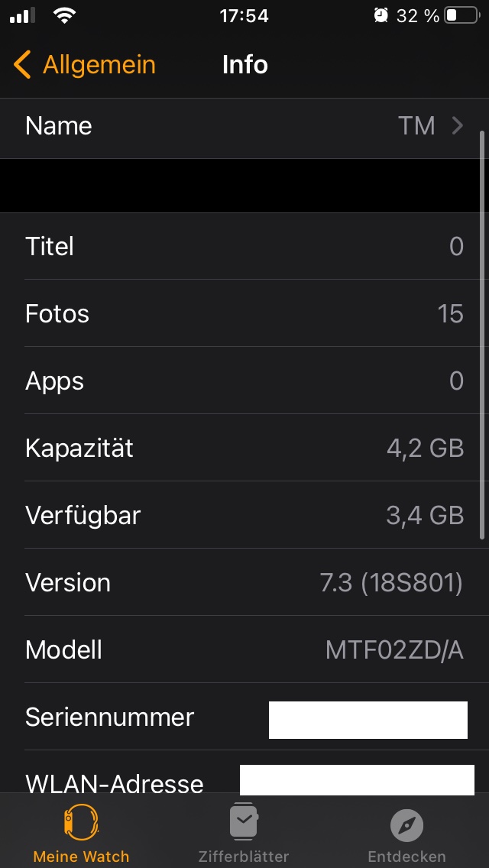The width and height of the screenshot is (489, 868).
Task: Expand the Name row chevron
Action: pos(458,125)
